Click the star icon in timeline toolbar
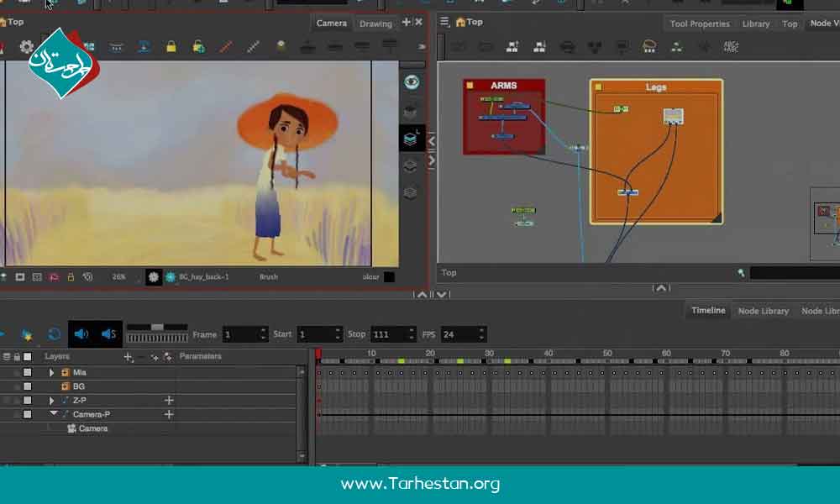This screenshot has width=840, height=504. tap(27, 335)
